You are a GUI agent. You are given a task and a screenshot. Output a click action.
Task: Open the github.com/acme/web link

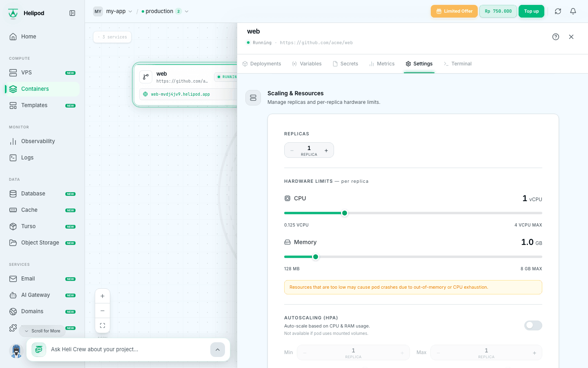(x=316, y=43)
